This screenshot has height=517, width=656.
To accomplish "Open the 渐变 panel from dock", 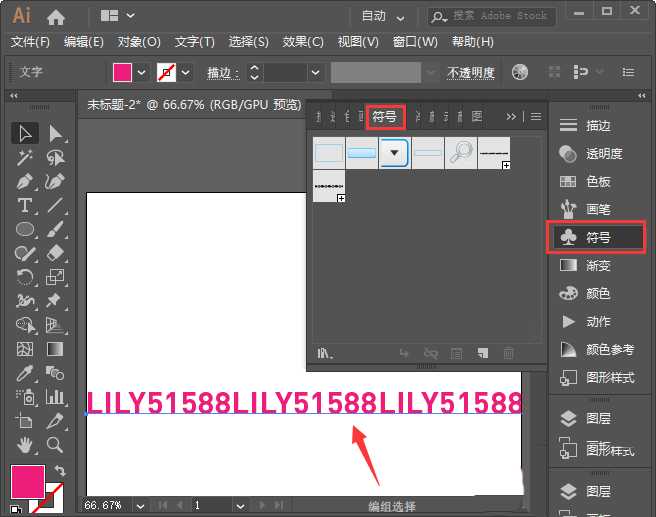I will [x=598, y=266].
